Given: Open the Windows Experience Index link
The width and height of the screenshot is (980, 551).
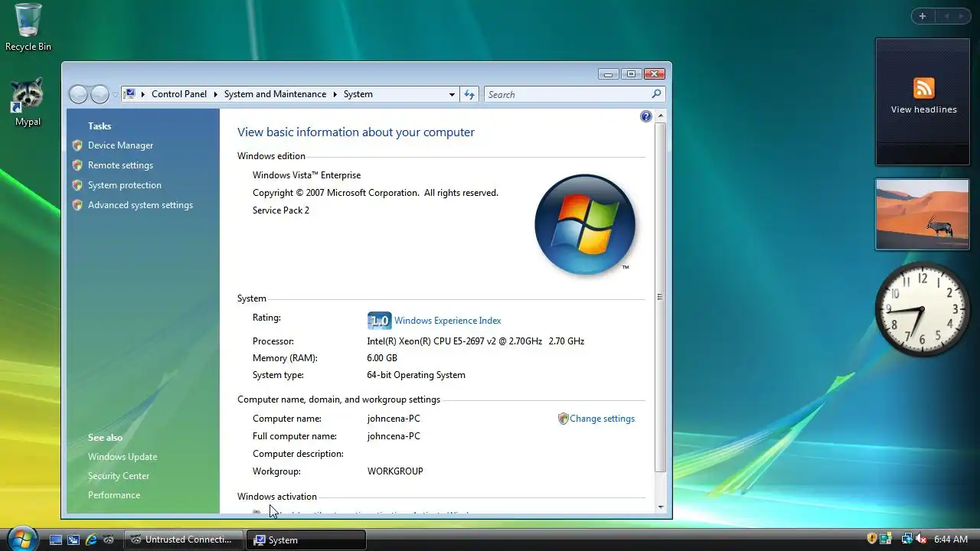Looking at the screenshot, I should coord(448,321).
